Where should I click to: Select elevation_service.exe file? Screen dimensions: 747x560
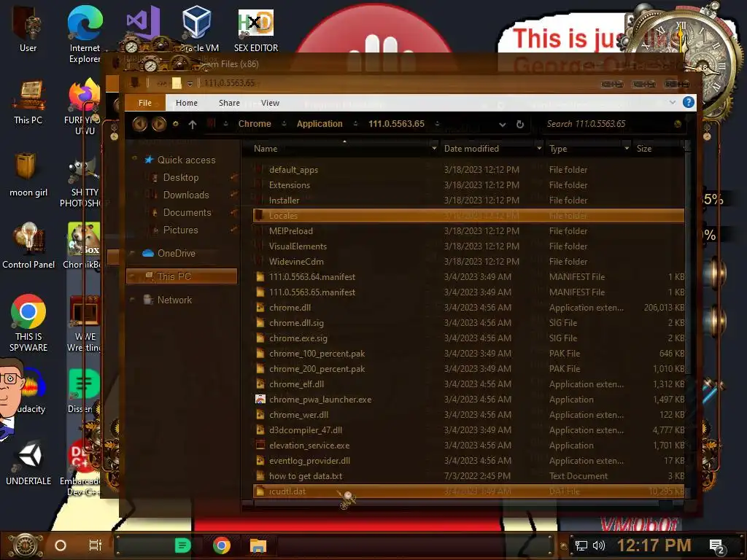point(309,446)
